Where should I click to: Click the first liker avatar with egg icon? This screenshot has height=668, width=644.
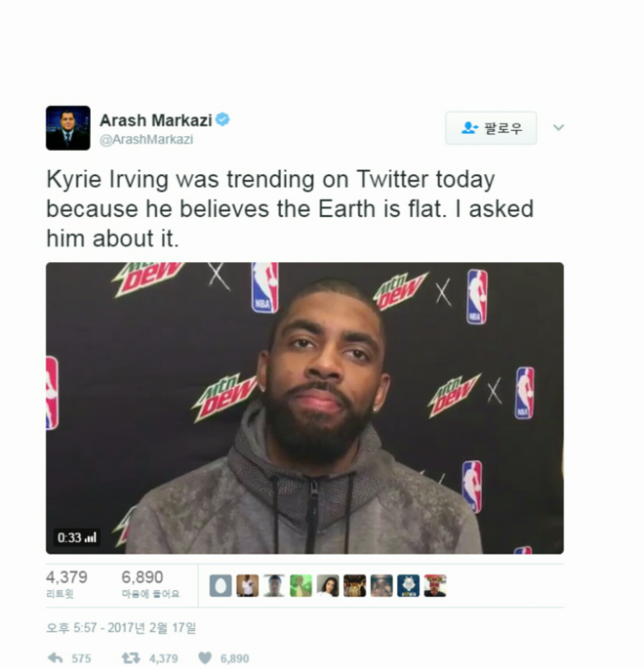(x=221, y=585)
